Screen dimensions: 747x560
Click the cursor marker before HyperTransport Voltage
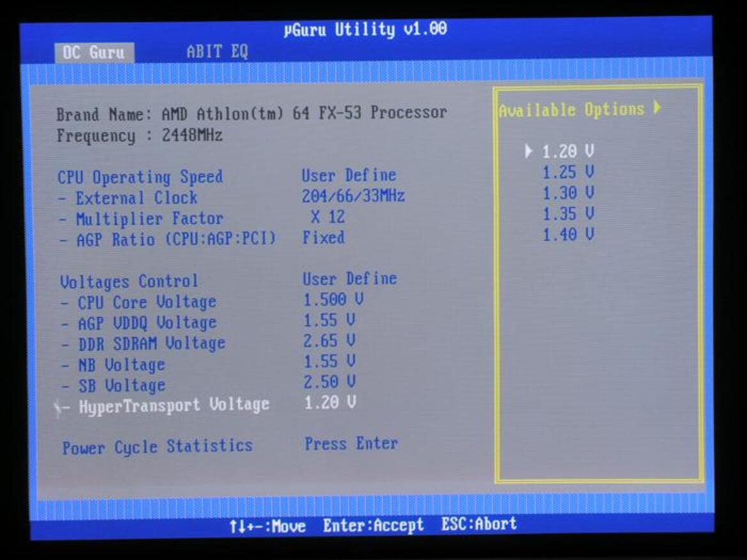click(x=58, y=407)
